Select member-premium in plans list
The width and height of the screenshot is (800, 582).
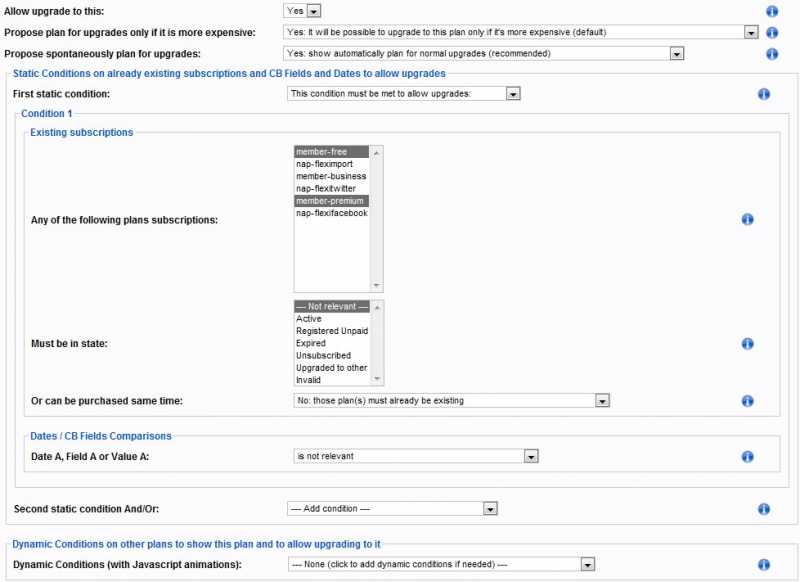[332, 200]
